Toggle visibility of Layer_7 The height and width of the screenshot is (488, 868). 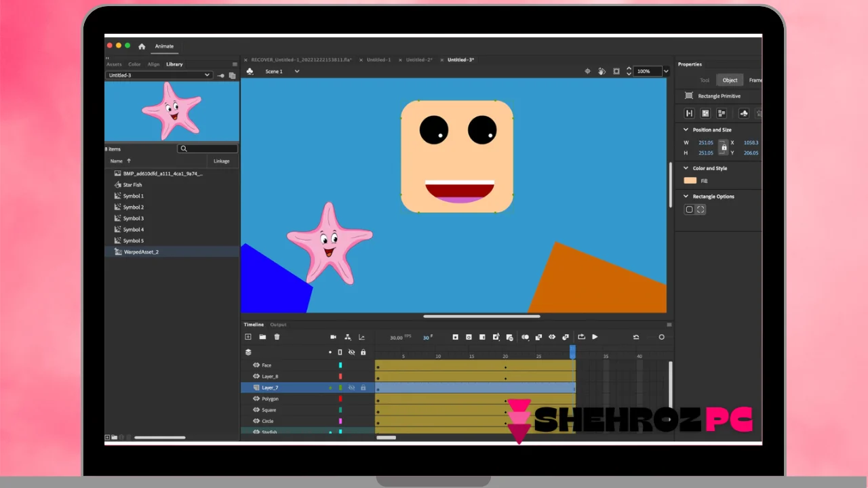351,388
